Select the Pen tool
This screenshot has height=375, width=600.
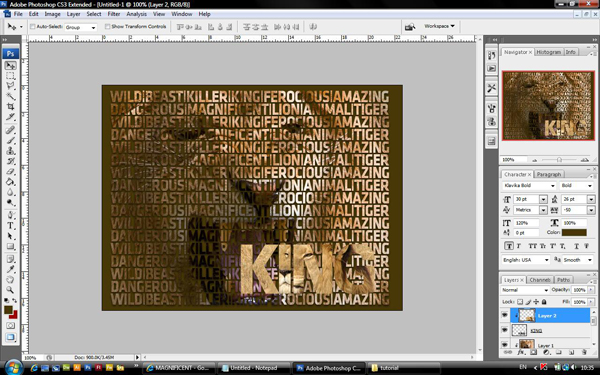[10, 215]
